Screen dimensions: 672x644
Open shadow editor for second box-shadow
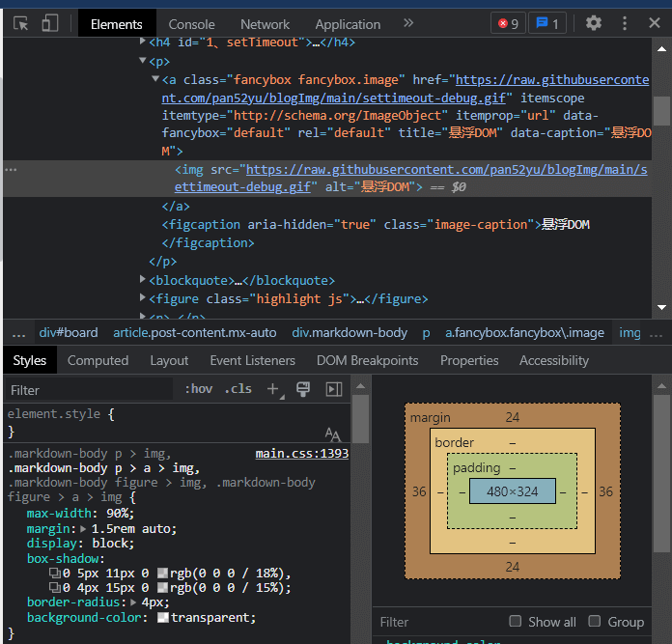(55, 587)
